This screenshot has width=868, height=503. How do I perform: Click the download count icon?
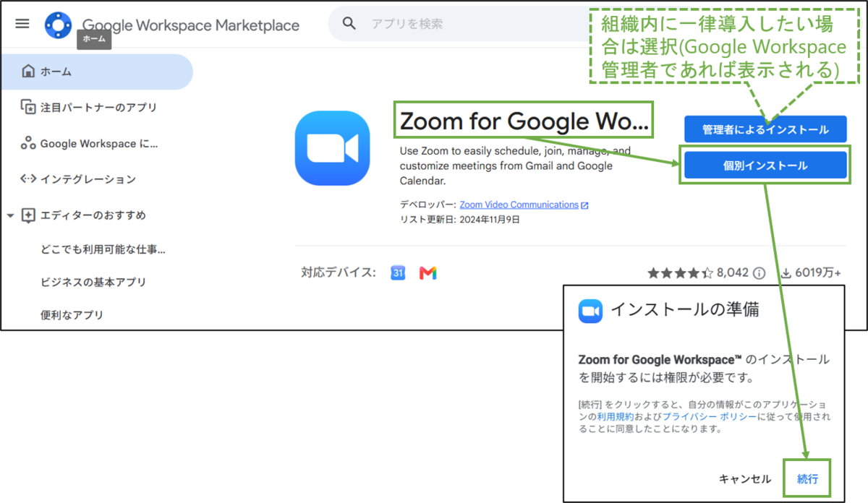pos(786,273)
